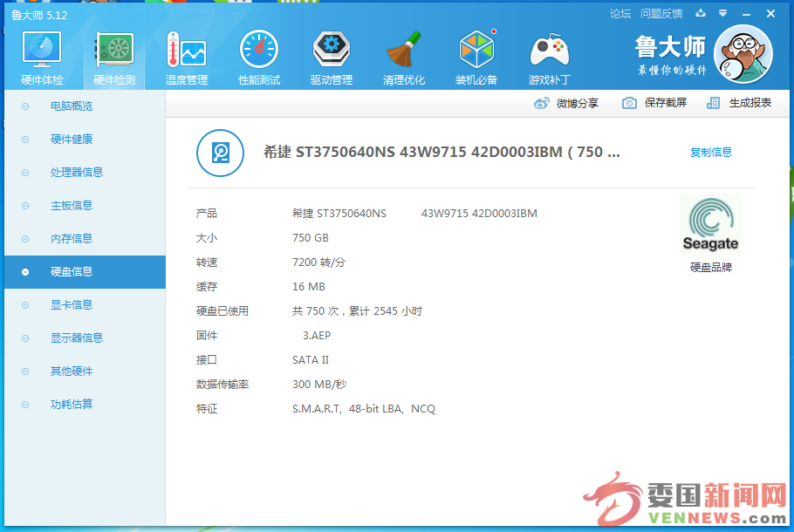The height and width of the screenshot is (532, 794).
Task: Select 内存信息 in the sidebar
Action: click(86, 239)
